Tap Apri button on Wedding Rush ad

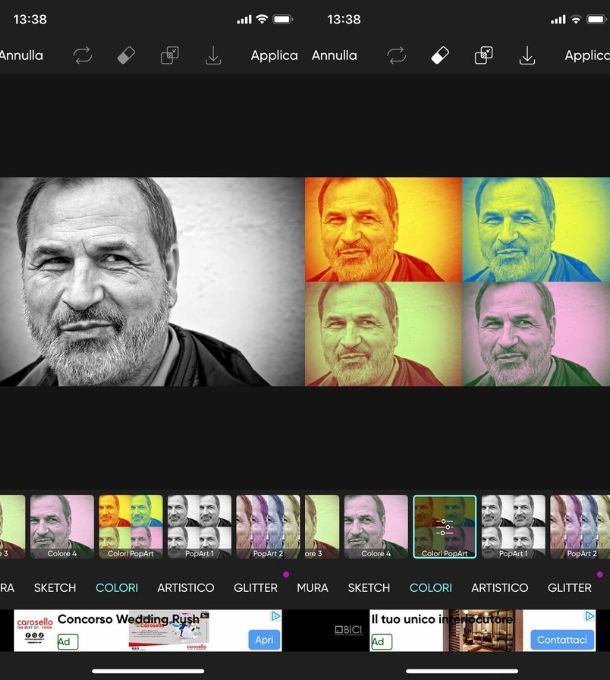pos(264,640)
